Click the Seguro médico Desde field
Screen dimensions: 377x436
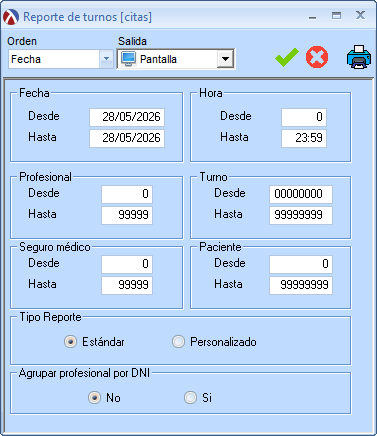(127, 264)
